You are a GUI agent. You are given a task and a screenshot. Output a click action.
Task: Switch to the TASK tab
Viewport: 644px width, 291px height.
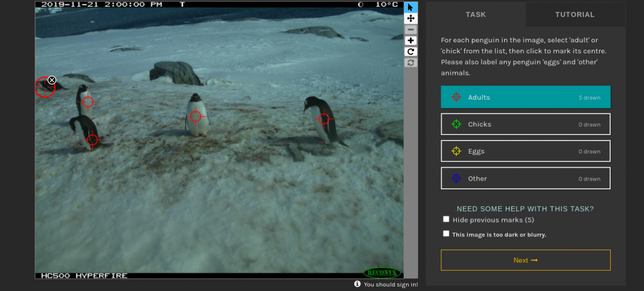click(475, 15)
